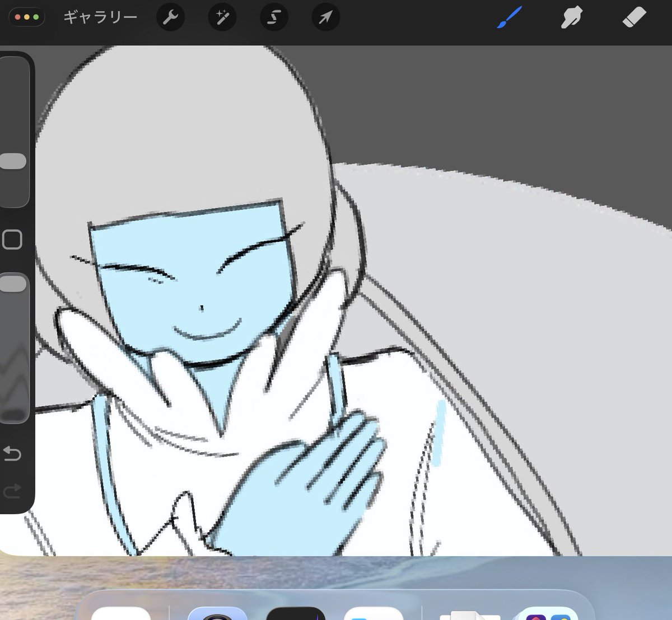Open the Adjustments magic wand menu
The width and height of the screenshot is (672, 620).
(x=222, y=17)
